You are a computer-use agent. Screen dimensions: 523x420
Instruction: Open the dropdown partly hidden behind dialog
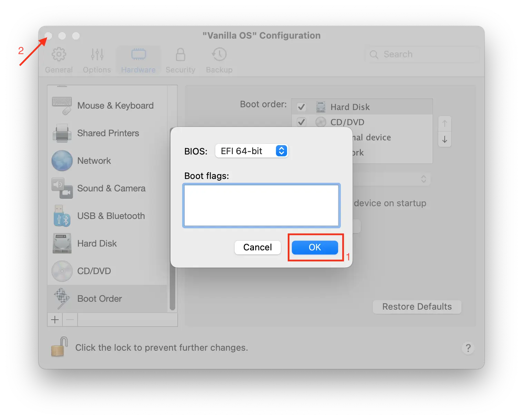coord(391,179)
